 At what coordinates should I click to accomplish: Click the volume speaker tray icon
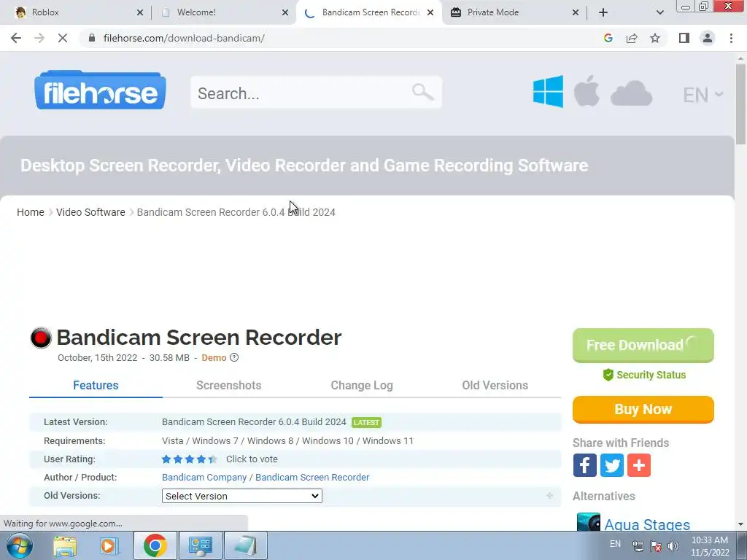(673, 546)
